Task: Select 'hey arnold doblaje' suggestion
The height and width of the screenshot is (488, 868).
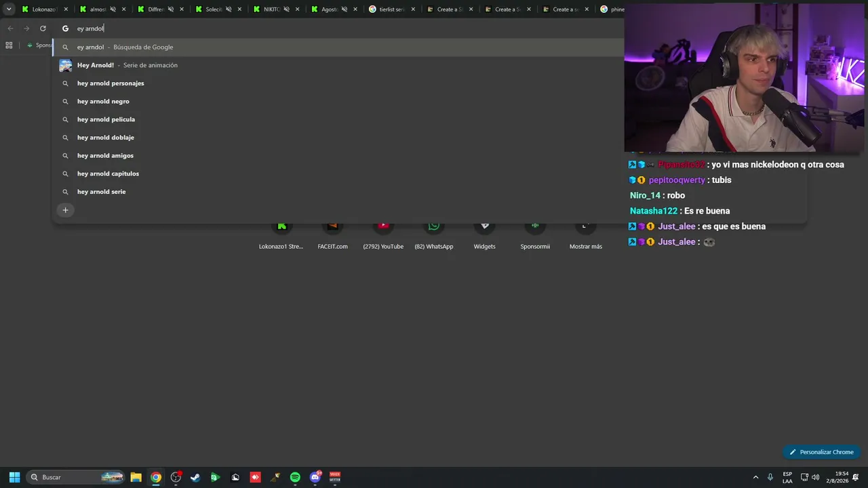Action: [338, 138]
